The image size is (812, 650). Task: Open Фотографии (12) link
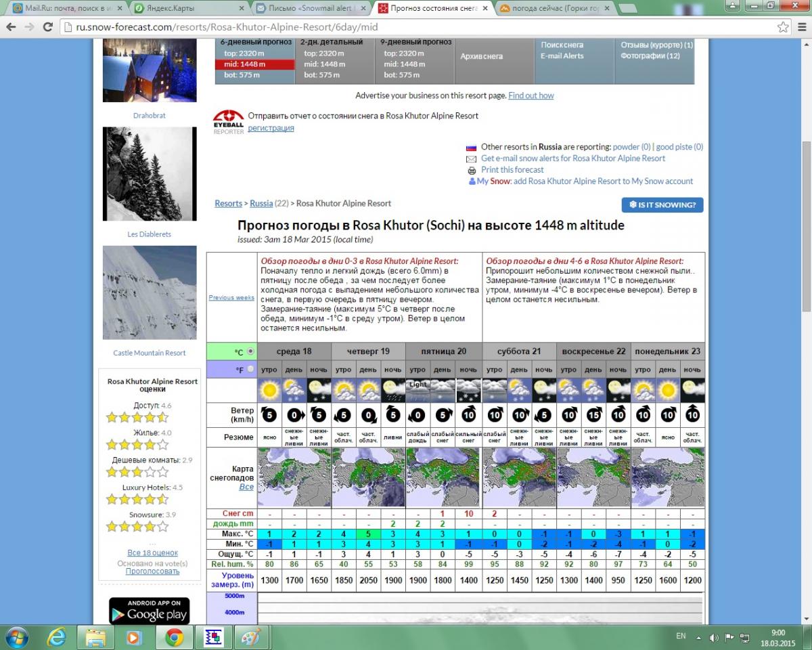(650, 56)
